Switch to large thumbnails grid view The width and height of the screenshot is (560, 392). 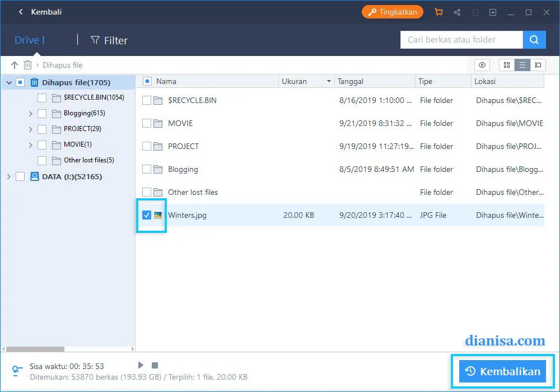(x=507, y=65)
